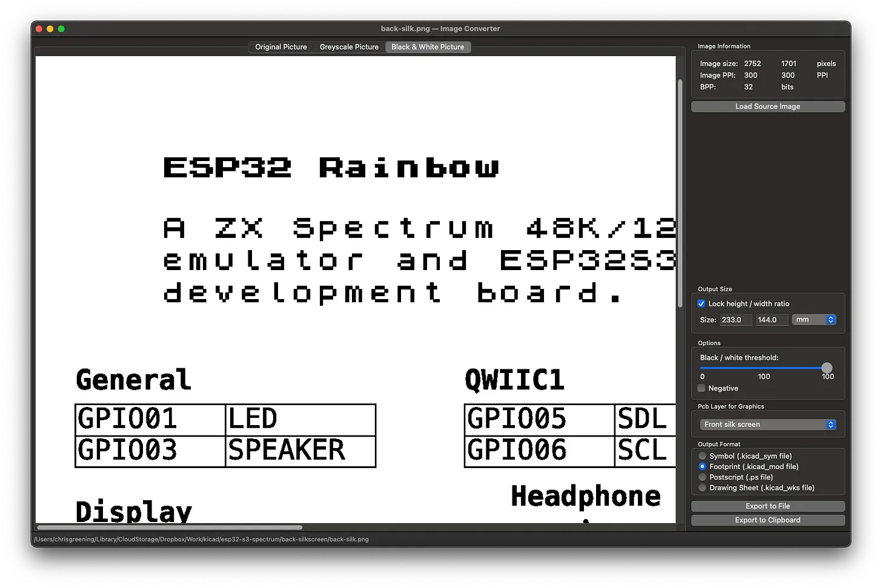Select Symbol (.kicad_sym file) output format

click(703, 456)
